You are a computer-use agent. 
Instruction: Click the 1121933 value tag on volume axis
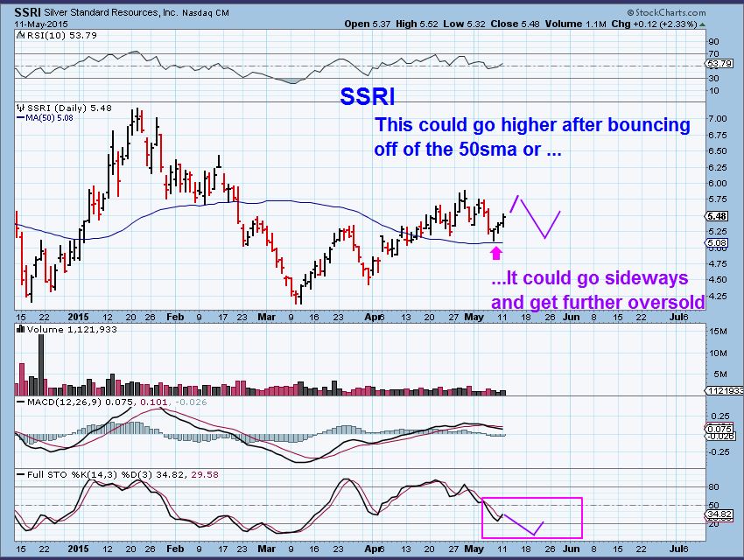(x=725, y=391)
